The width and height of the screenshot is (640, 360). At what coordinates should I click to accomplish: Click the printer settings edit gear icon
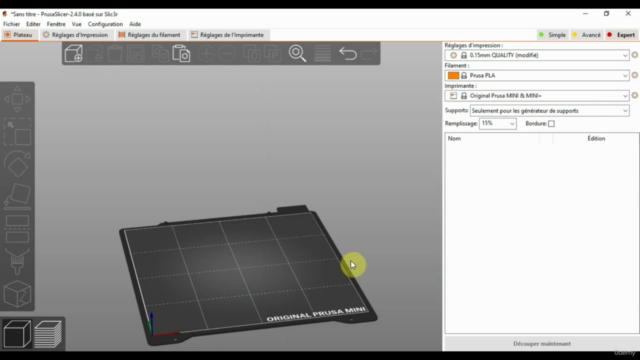pos(635,95)
